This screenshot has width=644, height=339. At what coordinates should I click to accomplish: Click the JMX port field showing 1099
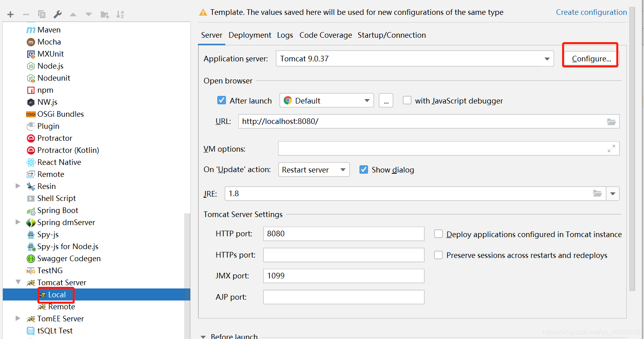pyautogui.click(x=344, y=276)
